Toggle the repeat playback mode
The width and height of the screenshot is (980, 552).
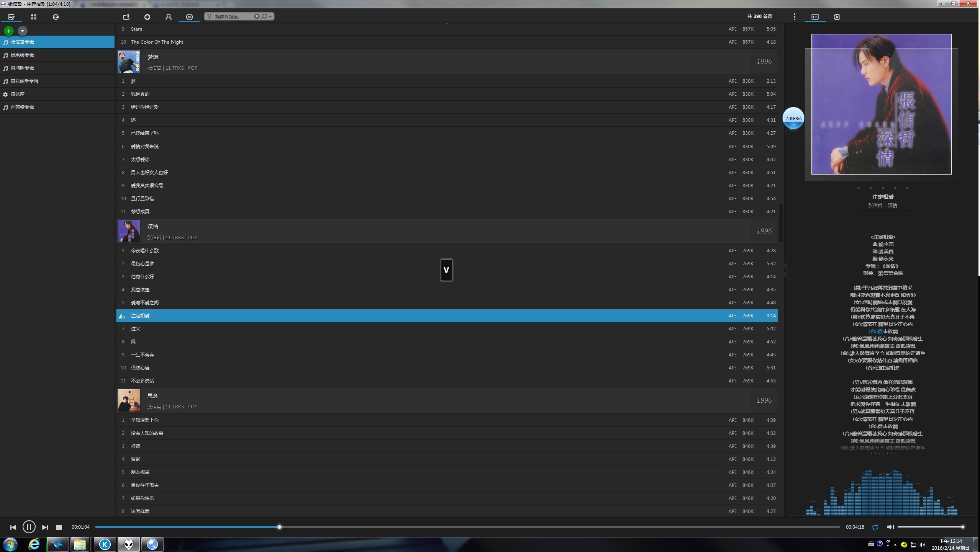click(x=875, y=527)
